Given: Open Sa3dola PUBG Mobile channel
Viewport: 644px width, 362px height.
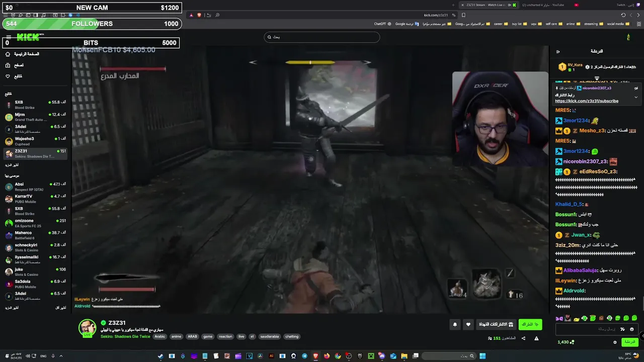Looking at the screenshot, I should pos(35,284).
